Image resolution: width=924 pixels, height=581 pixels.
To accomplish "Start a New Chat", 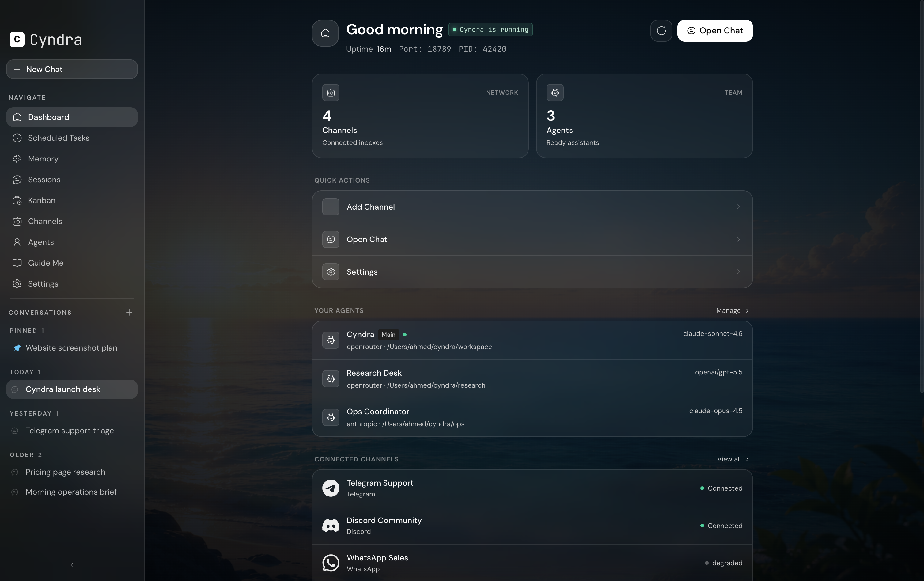I will click(x=72, y=69).
